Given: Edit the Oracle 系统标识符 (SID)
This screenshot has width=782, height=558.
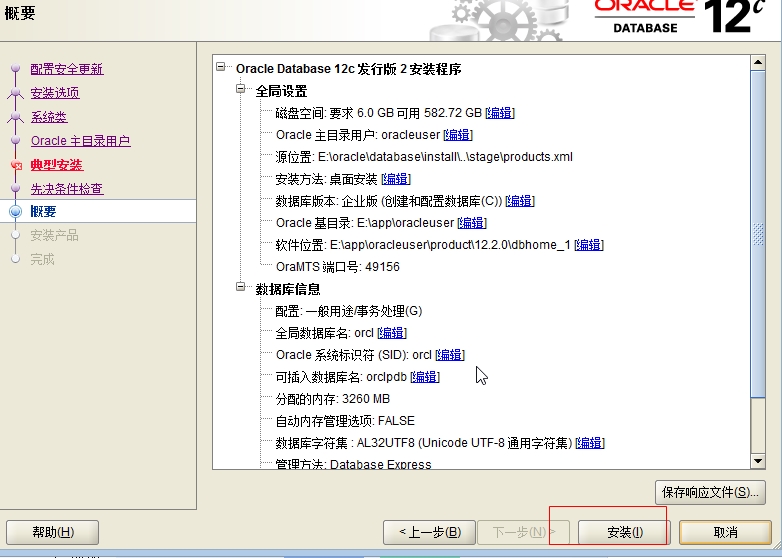Looking at the screenshot, I should tap(450, 354).
